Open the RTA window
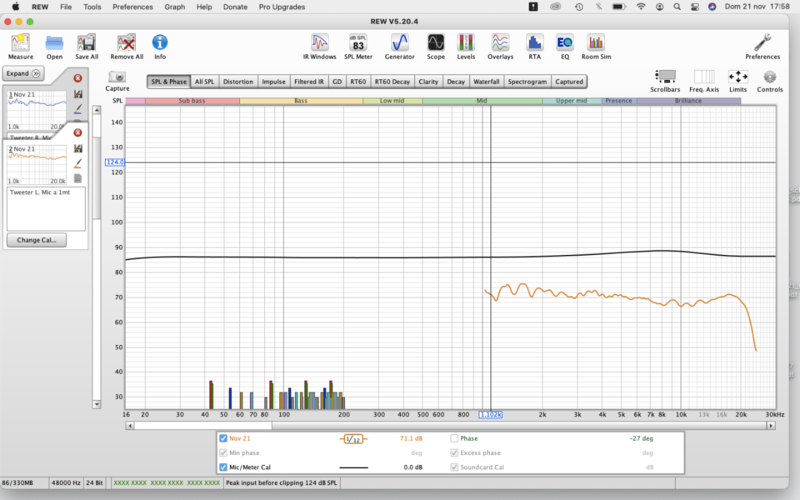Screen dimensions: 800x500 (534, 43)
